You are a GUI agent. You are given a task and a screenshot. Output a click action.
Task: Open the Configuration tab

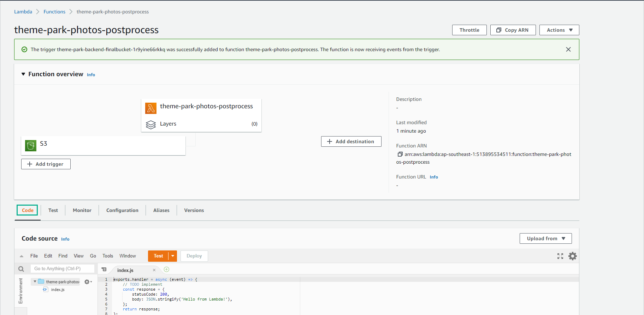click(122, 210)
